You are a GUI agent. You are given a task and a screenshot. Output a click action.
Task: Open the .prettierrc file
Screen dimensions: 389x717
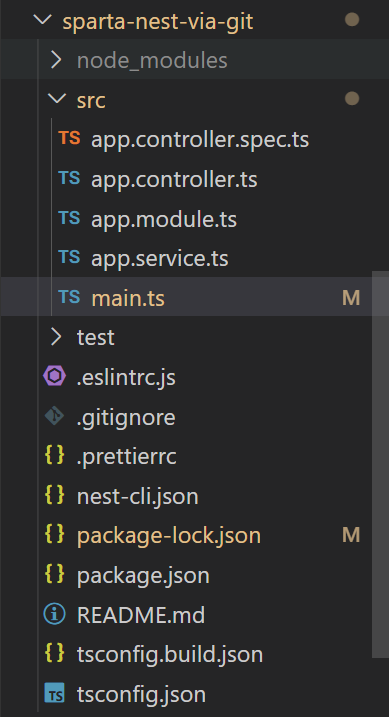click(x=127, y=457)
